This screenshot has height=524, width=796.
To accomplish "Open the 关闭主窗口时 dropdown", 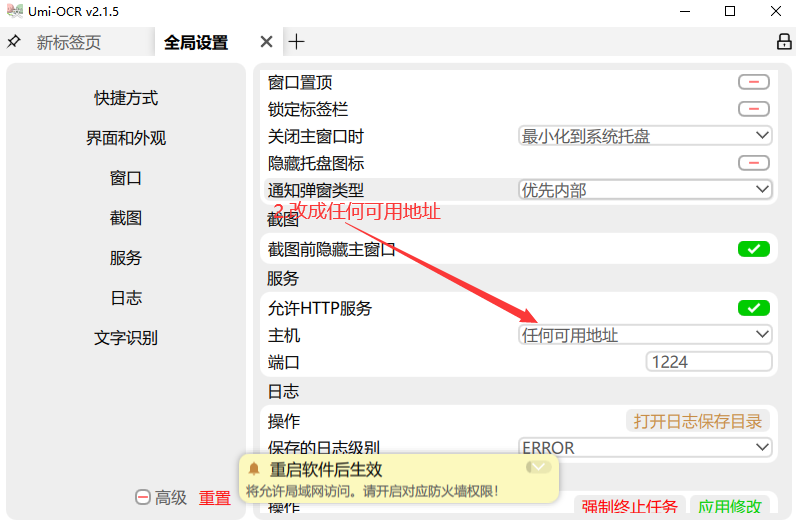I will (x=645, y=136).
